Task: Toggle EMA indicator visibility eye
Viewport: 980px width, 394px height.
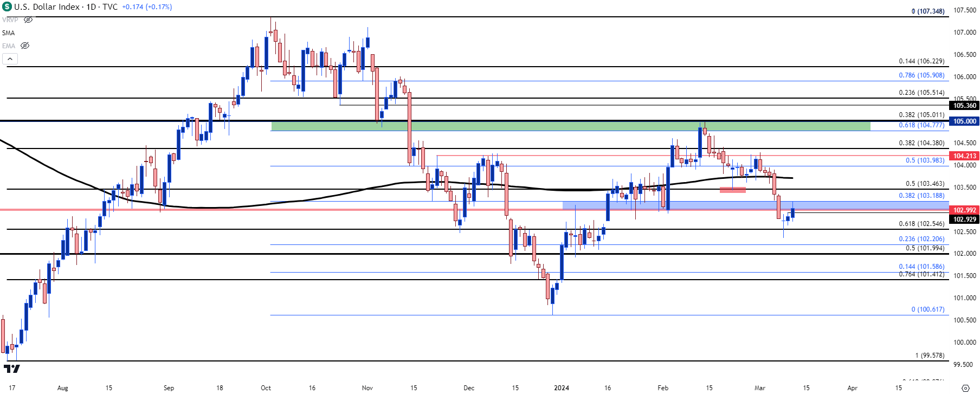Action: coord(25,46)
